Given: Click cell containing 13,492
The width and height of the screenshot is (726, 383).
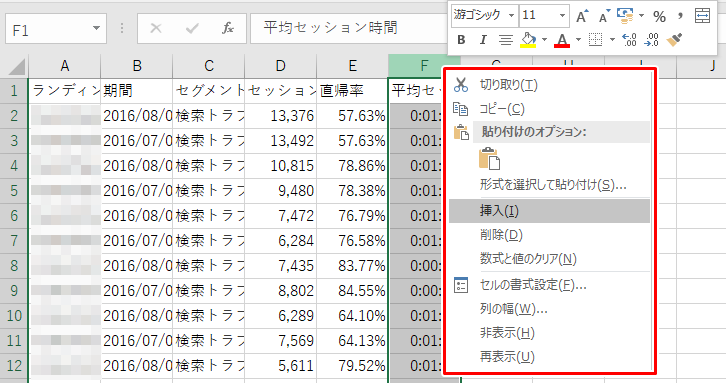Looking at the screenshot, I should click(x=281, y=141).
